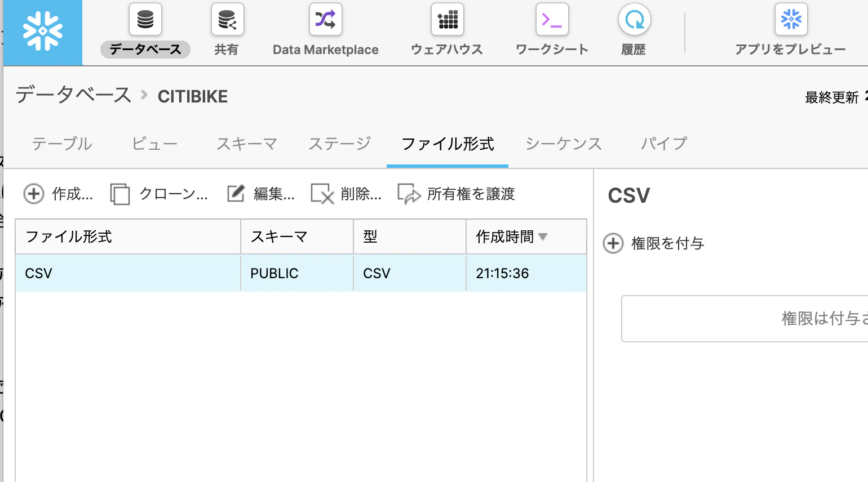The height and width of the screenshot is (482, 868).
Task: Open the データベース databases icon
Action: point(145,19)
